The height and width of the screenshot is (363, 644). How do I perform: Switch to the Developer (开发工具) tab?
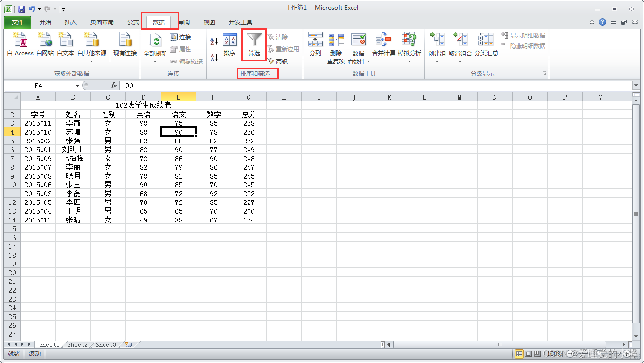(x=241, y=22)
